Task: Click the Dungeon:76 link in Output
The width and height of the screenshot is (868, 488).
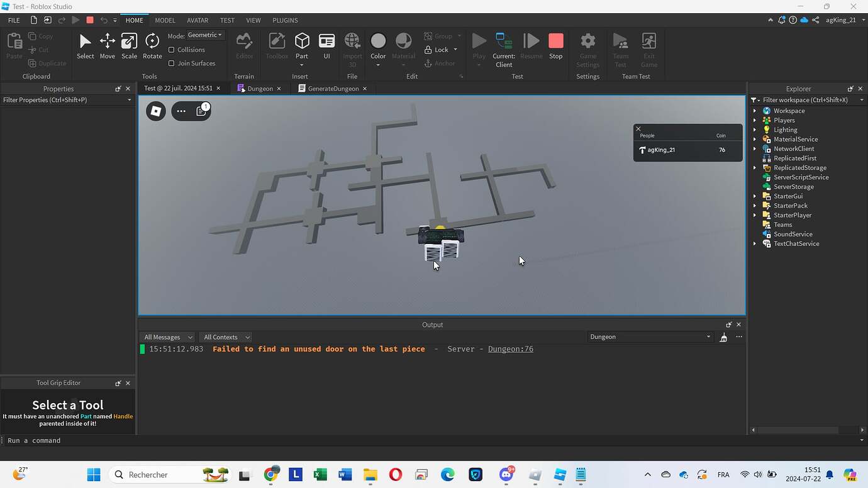Action: (x=510, y=348)
